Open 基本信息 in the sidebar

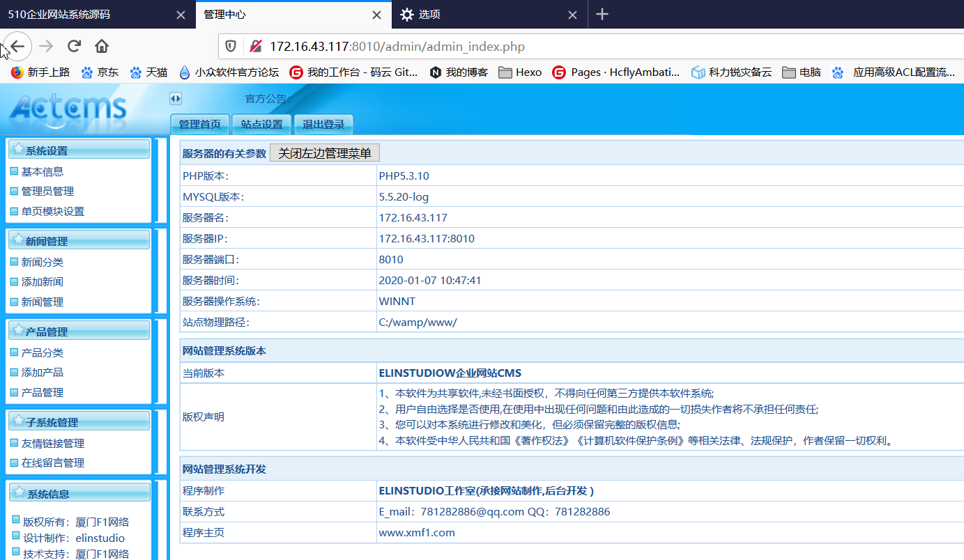pyautogui.click(x=43, y=171)
